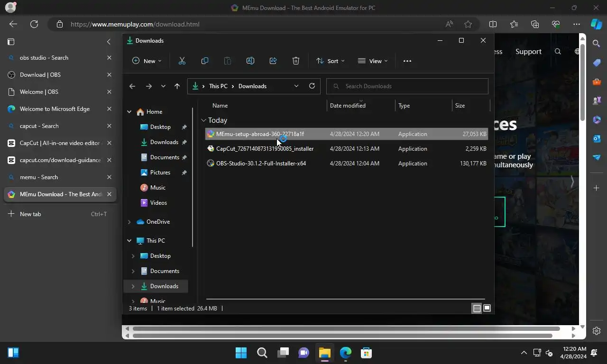Click the Downloads breadcrumb in address bar
Screen dimensions: 607x364
(x=252, y=86)
